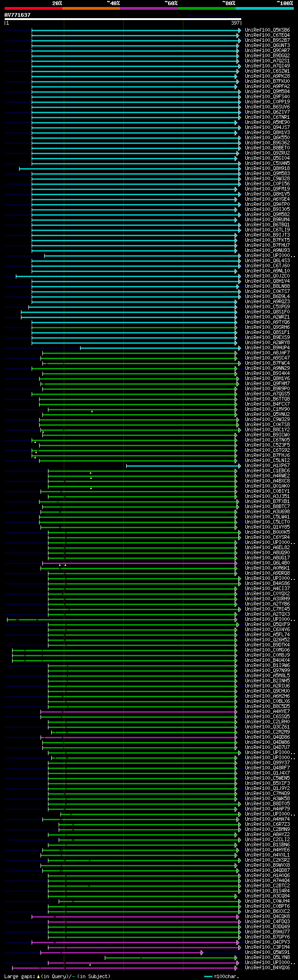Select UniRef100_A3WK58 label
This screenshot has height=980, width=298.
pos(267,799)
